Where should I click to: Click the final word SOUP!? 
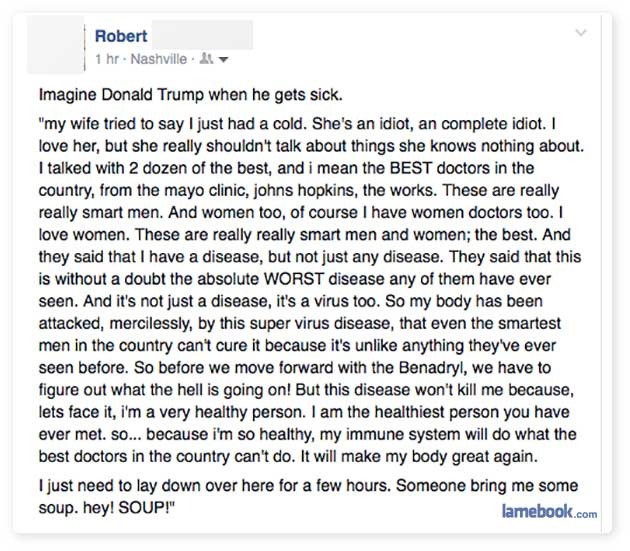[x=147, y=508]
